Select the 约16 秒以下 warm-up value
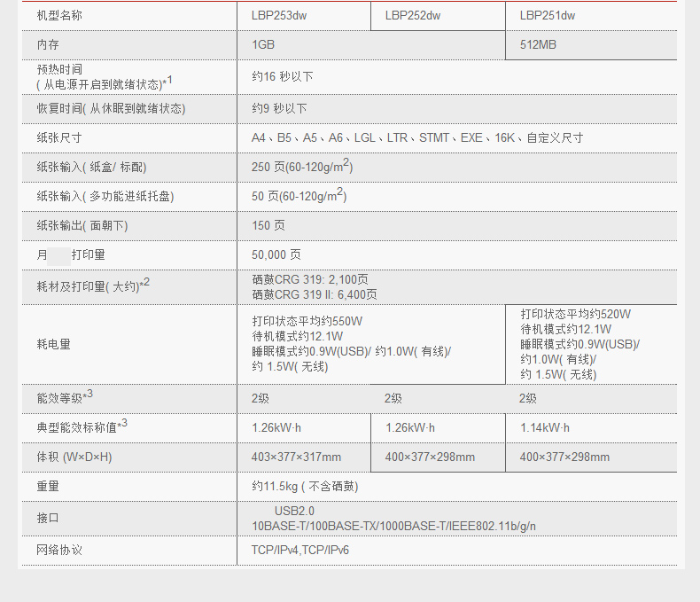 click(x=282, y=77)
